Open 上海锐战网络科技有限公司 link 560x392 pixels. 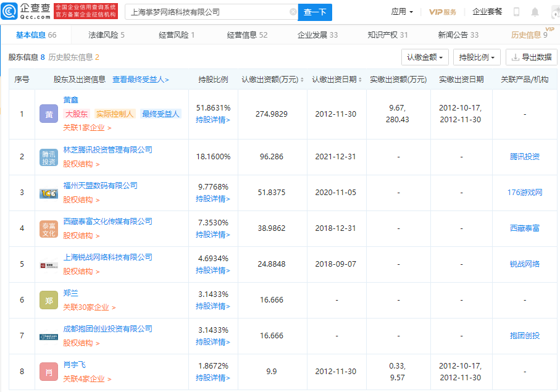pyautogui.click(x=108, y=257)
